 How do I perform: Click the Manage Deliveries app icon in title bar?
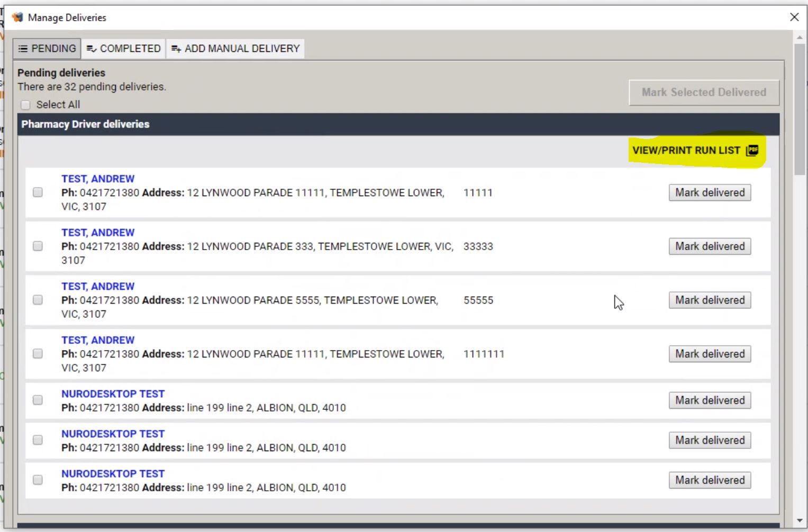(17, 17)
